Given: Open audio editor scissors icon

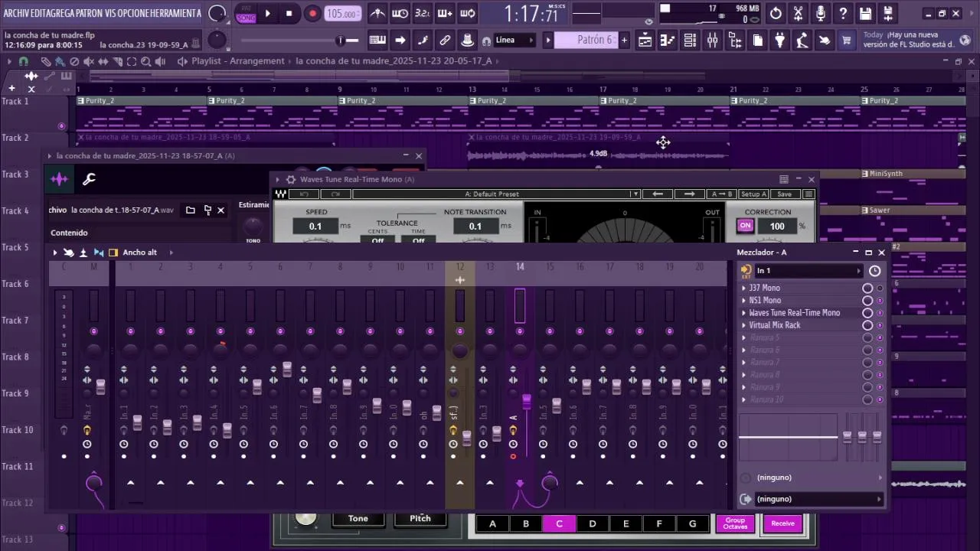Looking at the screenshot, I should pos(798,14).
